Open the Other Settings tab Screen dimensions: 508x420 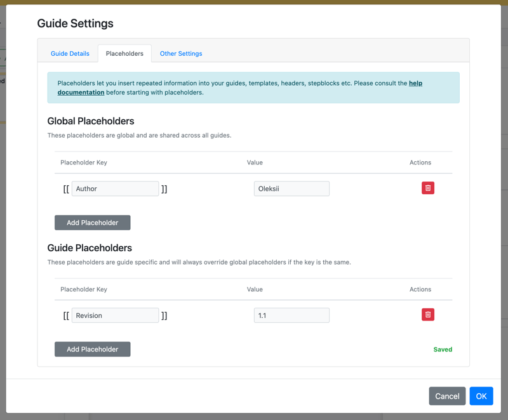pyautogui.click(x=181, y=54)
